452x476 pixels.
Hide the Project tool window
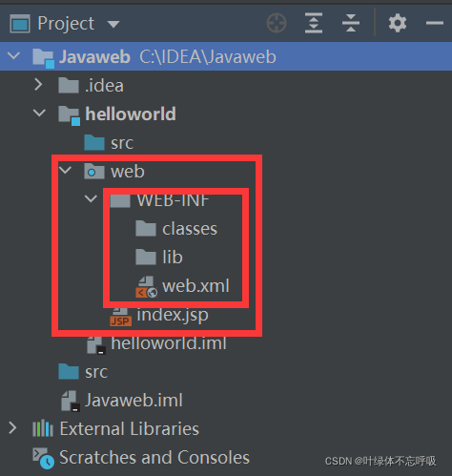(x=435, y=23)
